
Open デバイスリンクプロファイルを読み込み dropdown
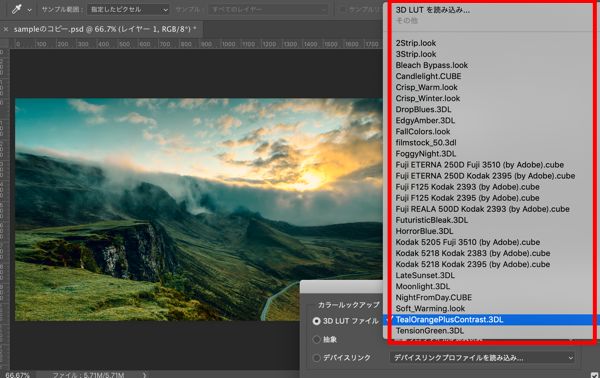click(x=482, y=358)
